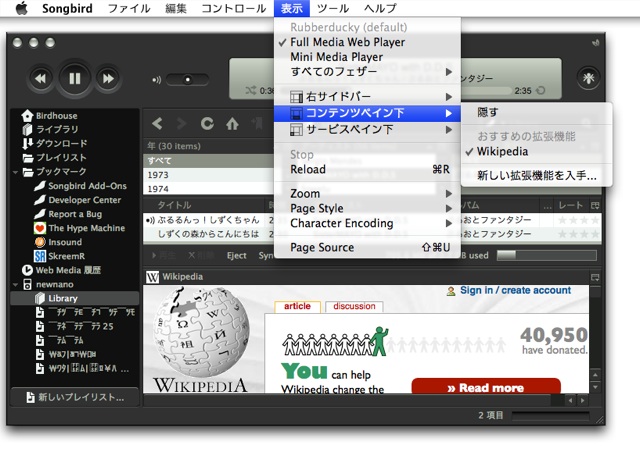
Task: Click the browser forward arrow
Action: click(182, 123)
